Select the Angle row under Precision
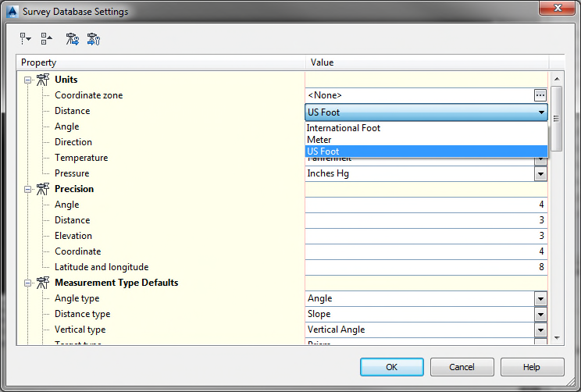Screen dimensions: 581x392 pyautogui.click(x=66, y=205)
